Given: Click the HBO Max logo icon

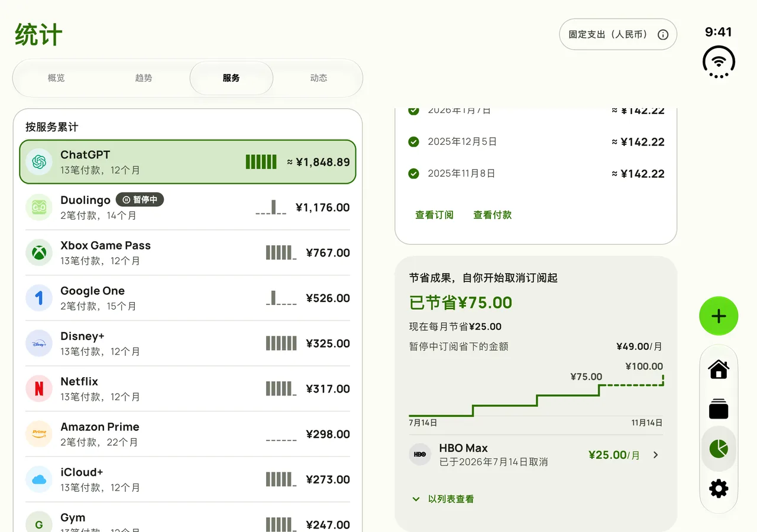Looking at the screenshot, I should [x=420, y=455].
